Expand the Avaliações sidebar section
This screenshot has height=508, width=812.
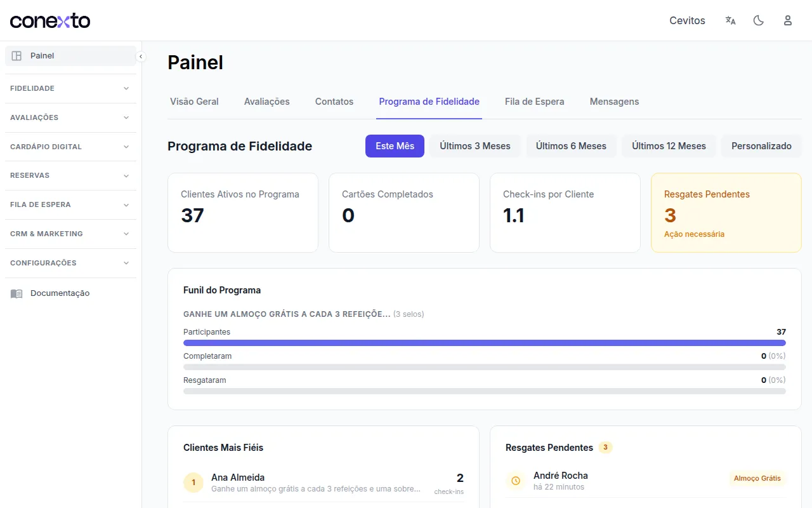(x=70, y=117)
